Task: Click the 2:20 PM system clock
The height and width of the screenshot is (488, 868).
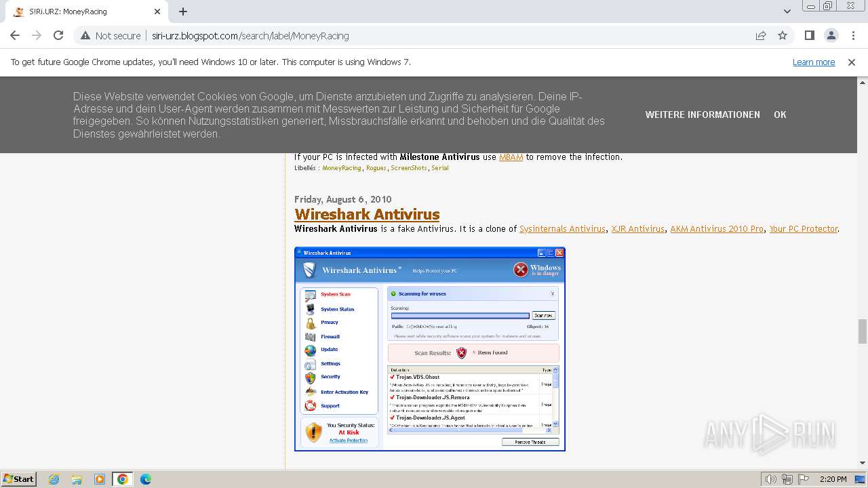Action: click(833, 479)
